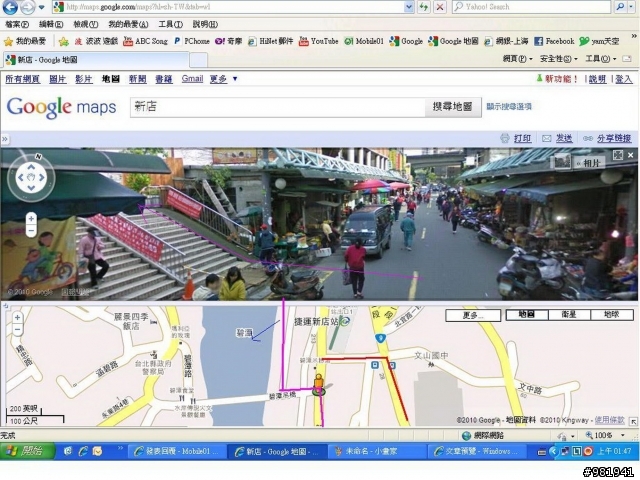Viewport: 640px width, 480px height.
Task: Click the Yahoo! Search box
Action: click(x=531, y=7)
